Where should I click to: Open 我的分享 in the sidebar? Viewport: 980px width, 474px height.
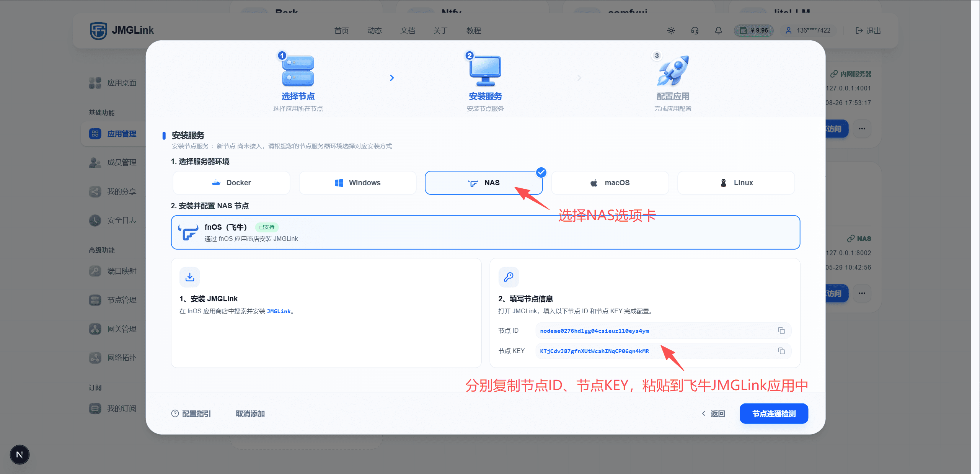point(113,191)
